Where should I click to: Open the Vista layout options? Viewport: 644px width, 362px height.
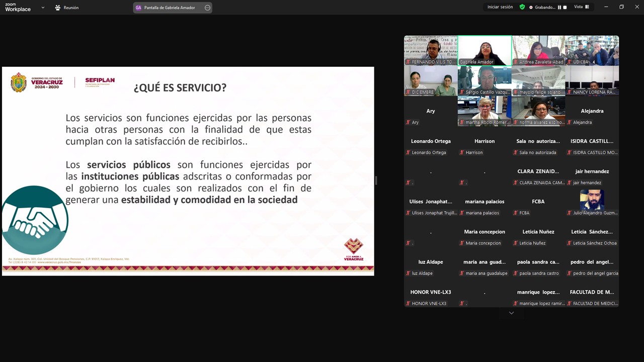click(x=581, y=7)
